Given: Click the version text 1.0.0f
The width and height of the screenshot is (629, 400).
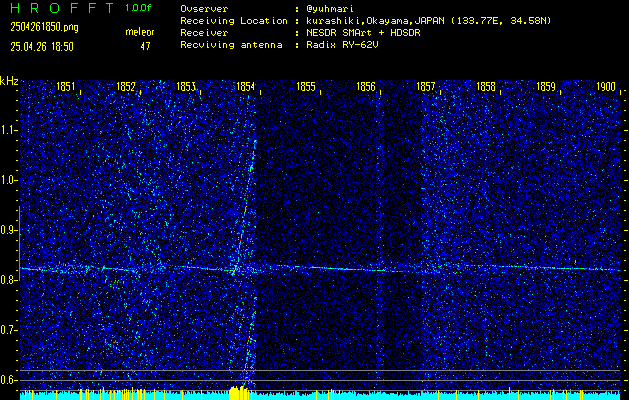Looking at the screenshot, I should 138,8.
